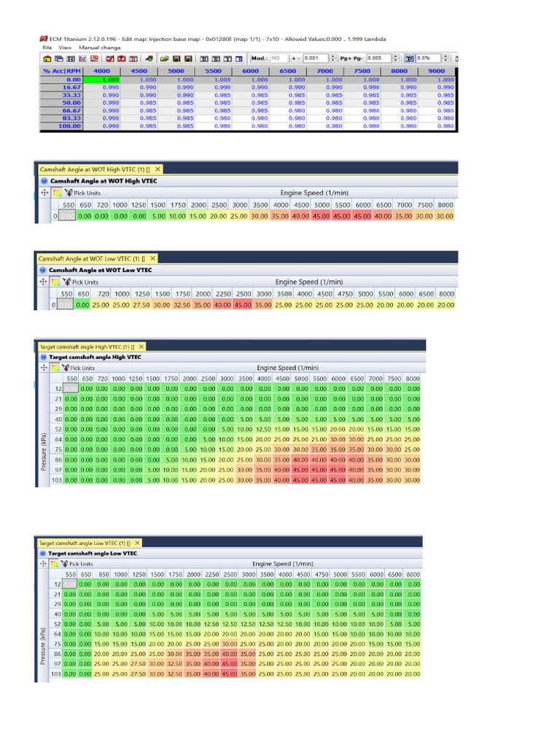Select the grayed 0.00 cell in WOT High VTEC

point(67,216)
